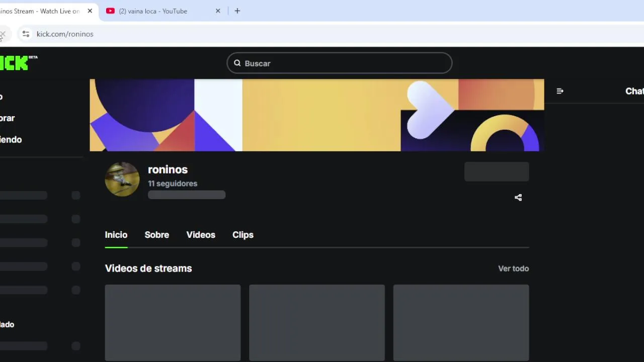Click the share icon on the roninos profile
644x362 pixels.
[x=518, y=198]
